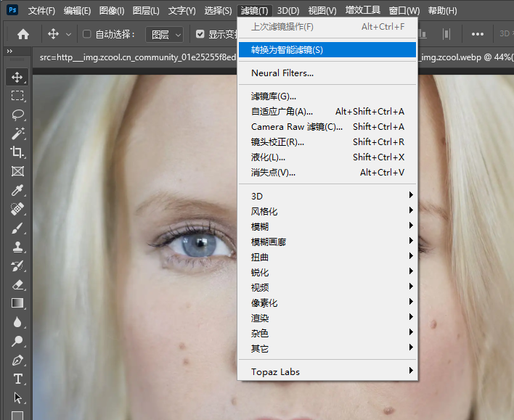Choose the Horizontal Type tool
Image resolution: width=514 pixels, height=420 pixels.
(x=18, y=379)
